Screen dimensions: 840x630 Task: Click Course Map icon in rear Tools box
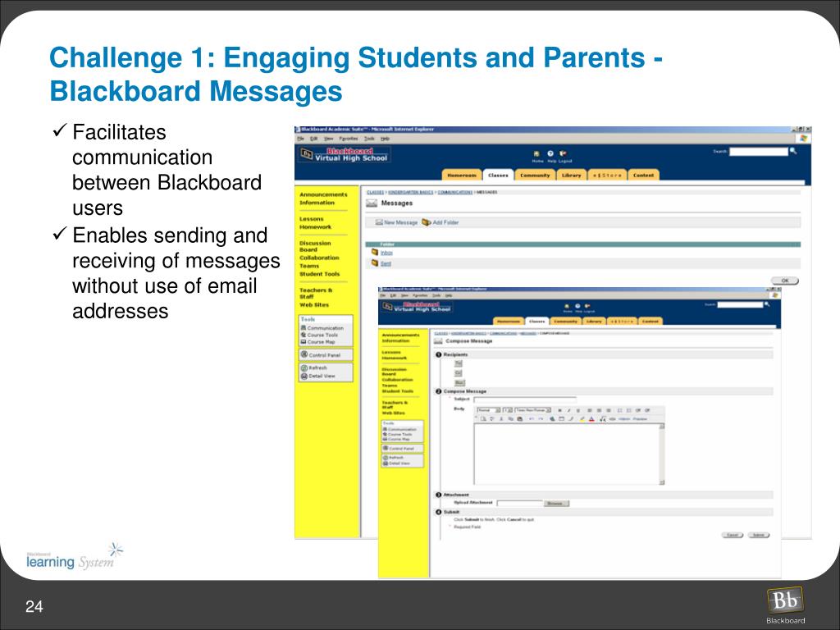click(x=304, y=342)
